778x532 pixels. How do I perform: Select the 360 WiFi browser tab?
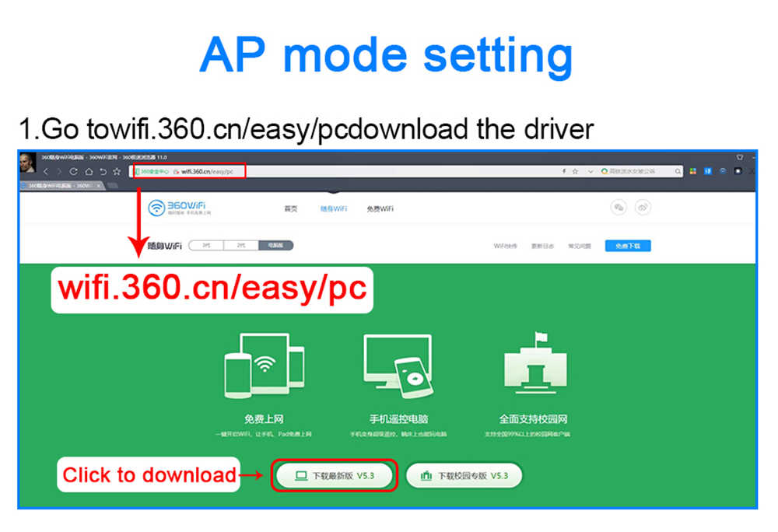pos(61,185)
